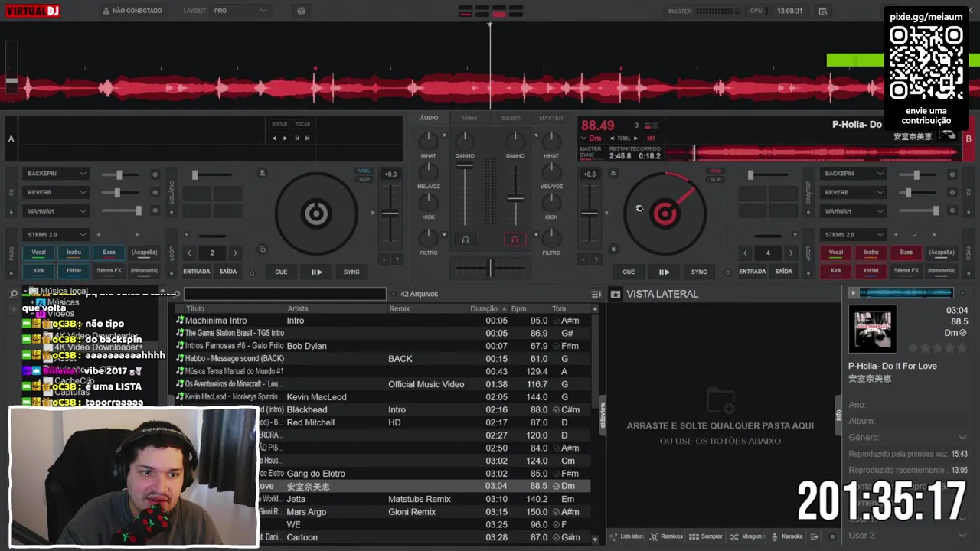Click ENTRADA loop-in button on deck A
Screen dimensions: 980x551
click(x=196, y=272)
